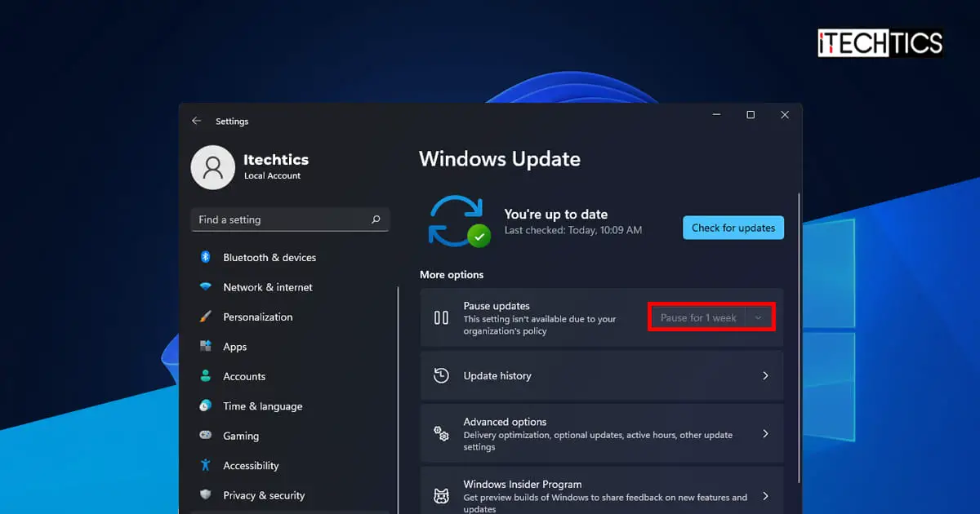
Task: Open Time & language settings
Action: pos(262,406)
